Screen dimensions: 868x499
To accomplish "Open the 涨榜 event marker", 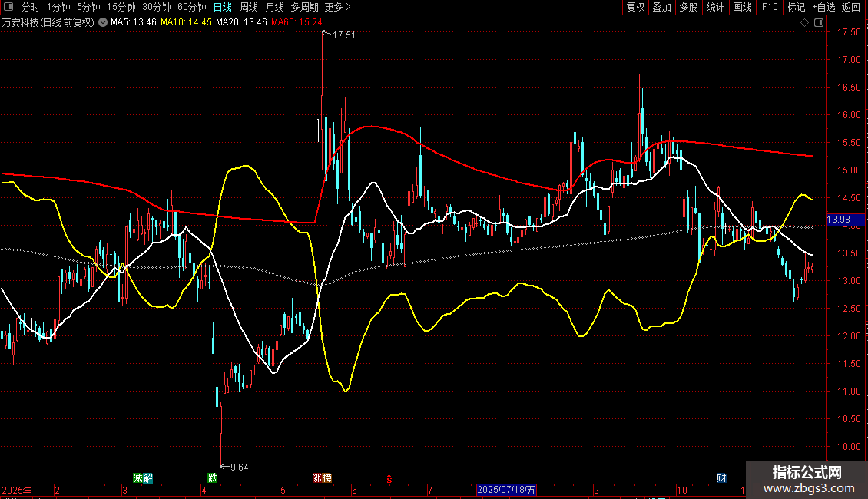I will tap(322, 478).
